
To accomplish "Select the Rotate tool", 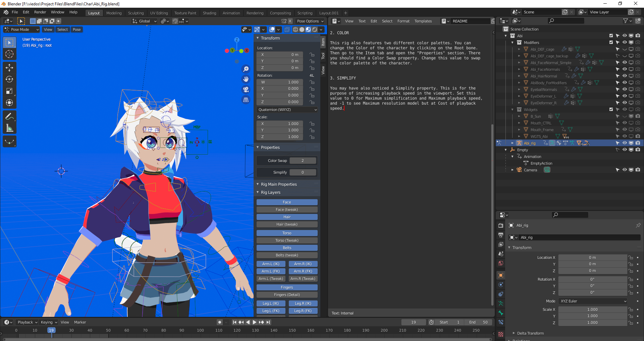I will coord(9,79).
